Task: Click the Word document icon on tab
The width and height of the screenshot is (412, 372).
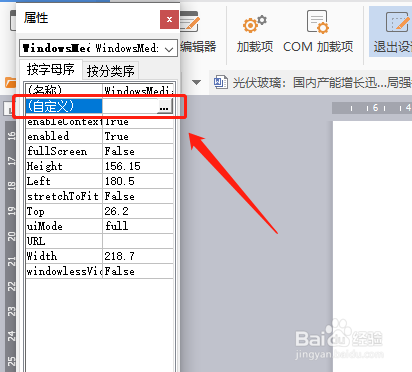Action: click(x=221, y=82)
